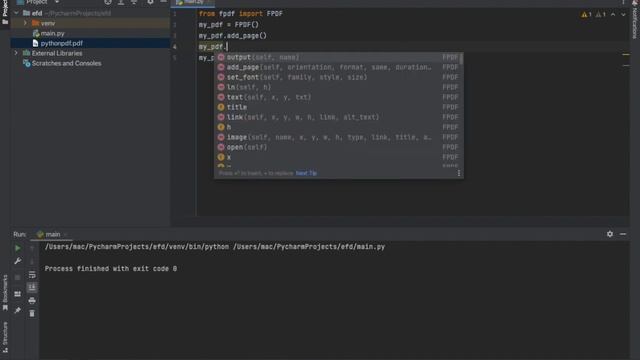Click line 'my_pdf.add_page()'
The width and height of the screenshot is (640, 360).
[x=232, y=36]
